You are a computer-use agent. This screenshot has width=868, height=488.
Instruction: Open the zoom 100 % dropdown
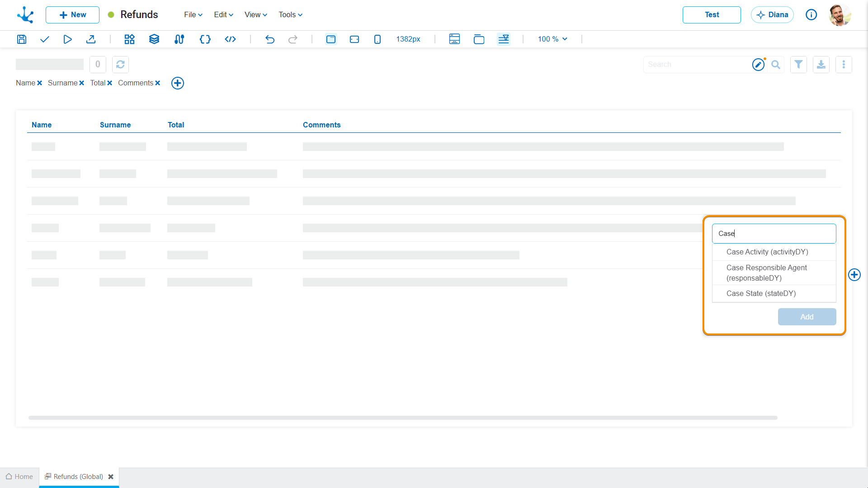552,39
